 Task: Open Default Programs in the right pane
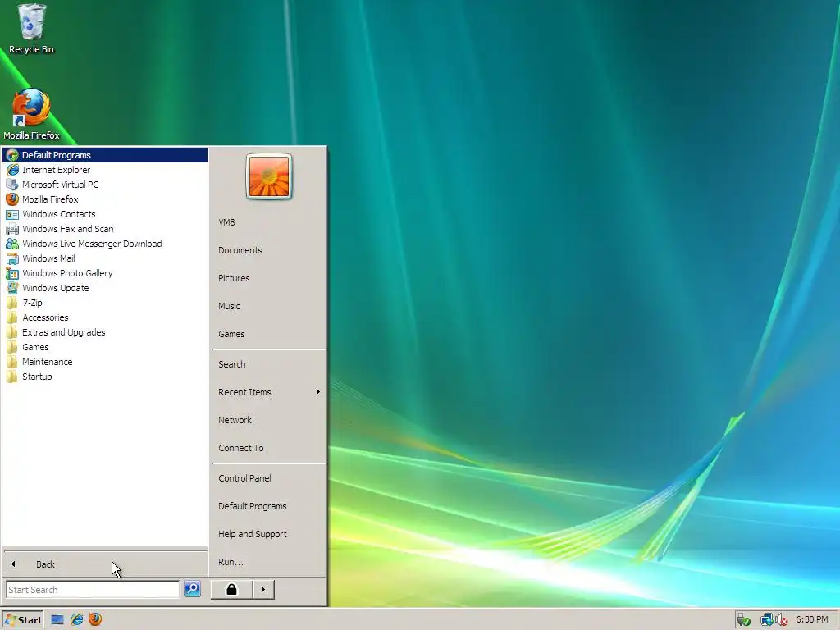click(x=269, y=506)
